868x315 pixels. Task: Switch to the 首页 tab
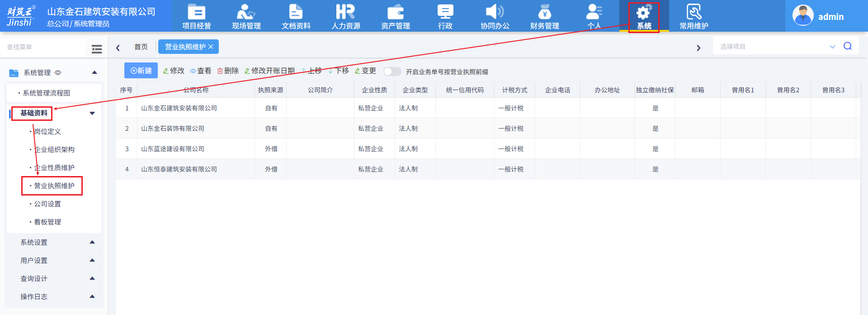click(x=141, y=47)
